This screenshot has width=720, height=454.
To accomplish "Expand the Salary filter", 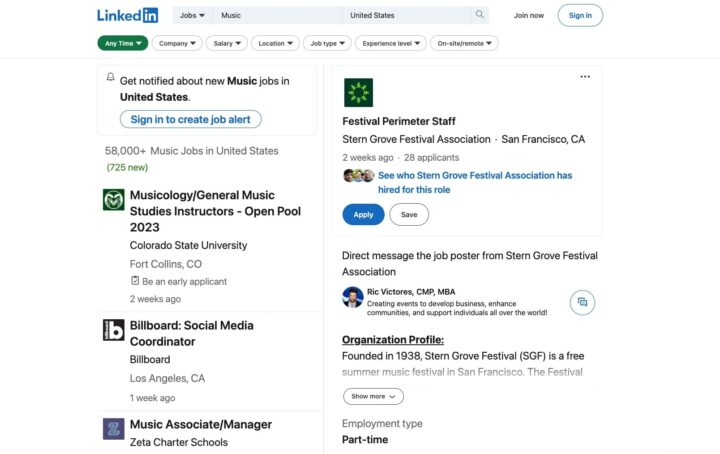I will pos(227,43).
